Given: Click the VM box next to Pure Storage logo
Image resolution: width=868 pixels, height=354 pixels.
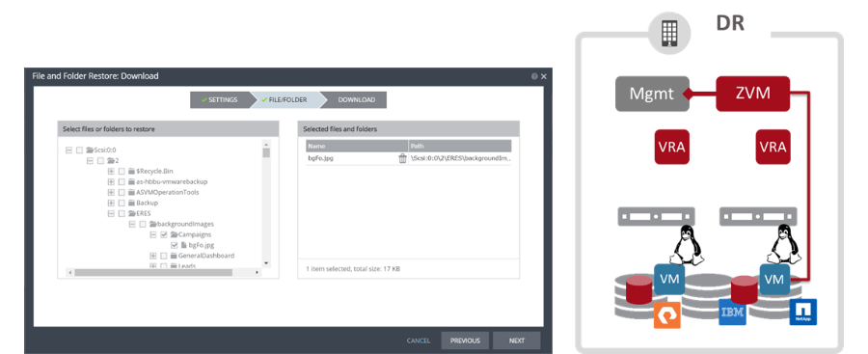Looking at the screenshot, I should point(669,279).
